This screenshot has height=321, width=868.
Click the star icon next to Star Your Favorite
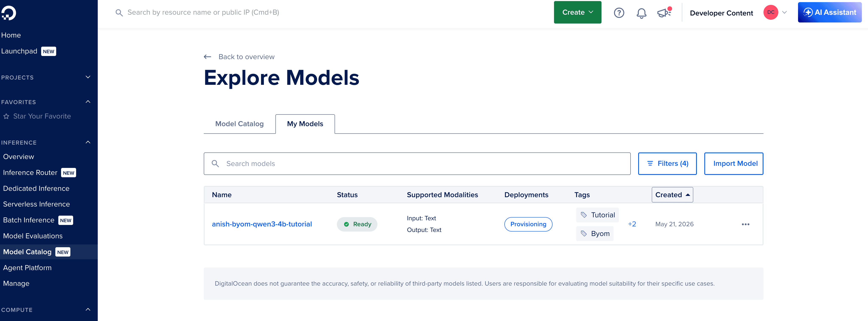click(x=6, y=117)
